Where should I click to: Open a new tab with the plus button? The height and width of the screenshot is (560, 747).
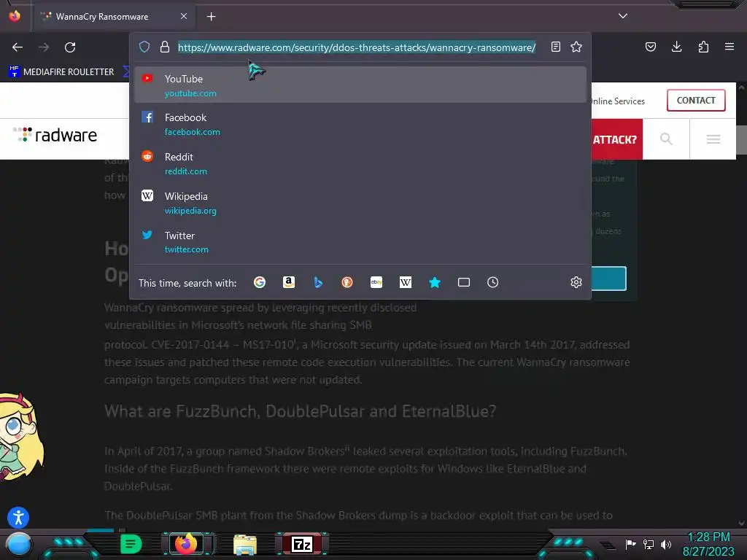pos(212,17)
